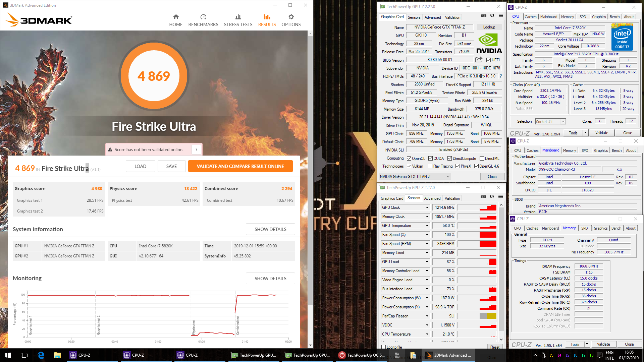Viewport: 644px width, 362px height.
Task: Open the STRESS TESTS section
Action: click(238, 20)
